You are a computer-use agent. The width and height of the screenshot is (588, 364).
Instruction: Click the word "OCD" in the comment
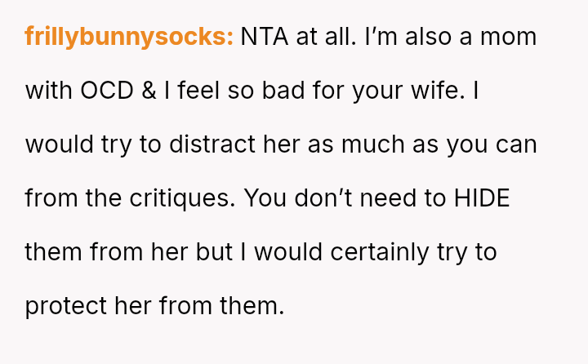[x=106, y=91]
